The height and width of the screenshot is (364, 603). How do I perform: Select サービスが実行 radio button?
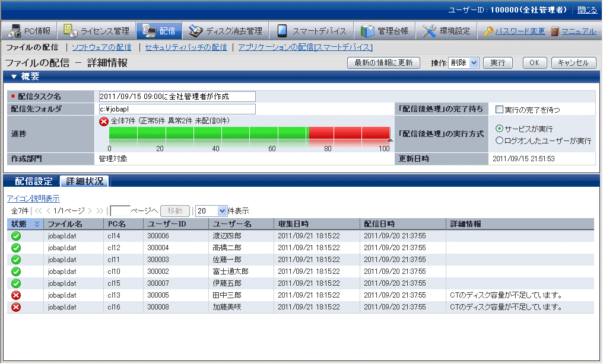click(x=499, y=129)
